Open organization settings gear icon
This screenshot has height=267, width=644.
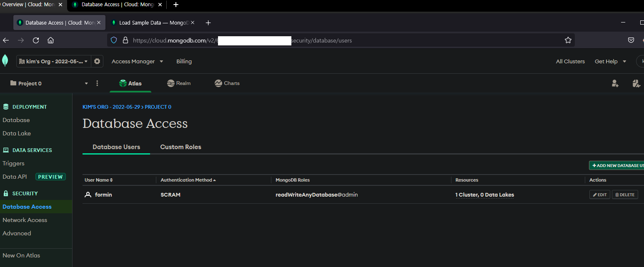pos(97,61)
